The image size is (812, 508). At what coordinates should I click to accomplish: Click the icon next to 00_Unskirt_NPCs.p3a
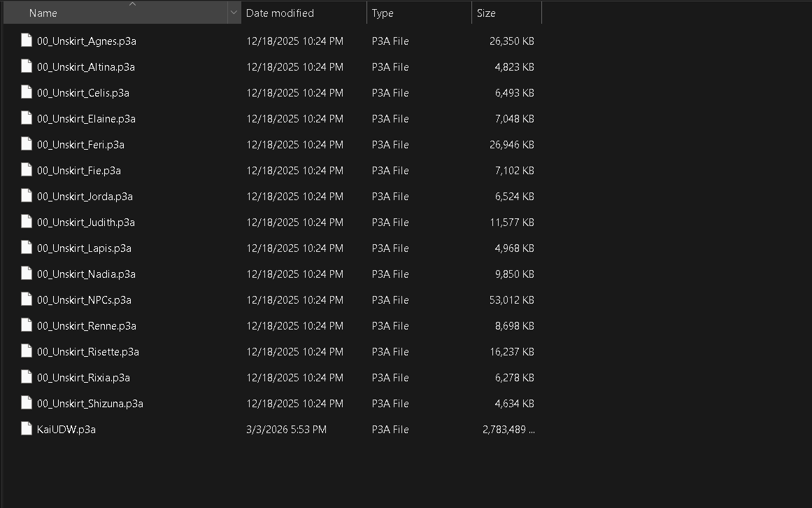click(x=27, y=299)
